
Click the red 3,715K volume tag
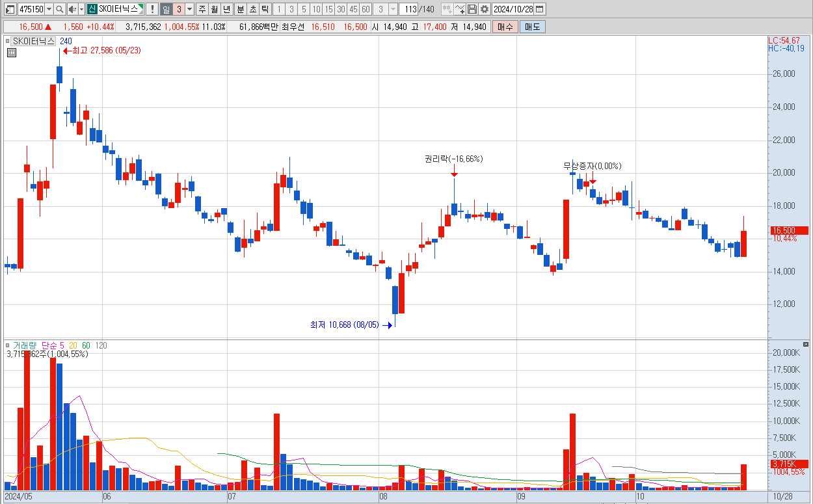click(789, 464)
